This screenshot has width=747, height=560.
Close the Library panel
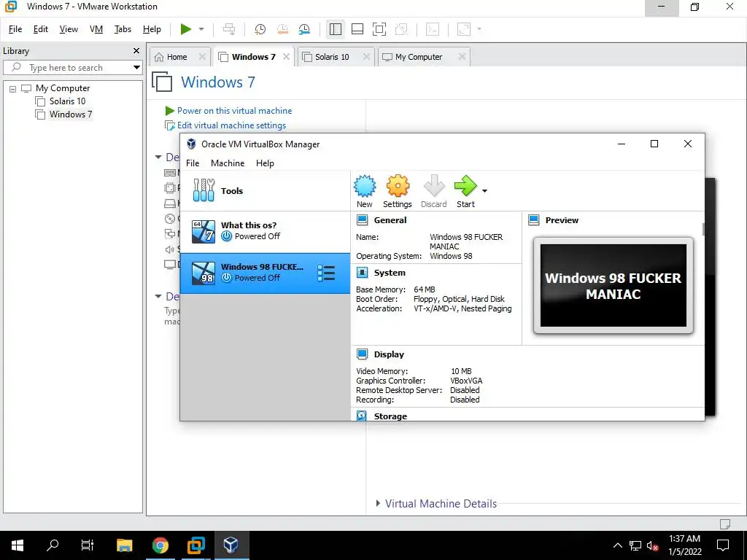click(136, 50)
